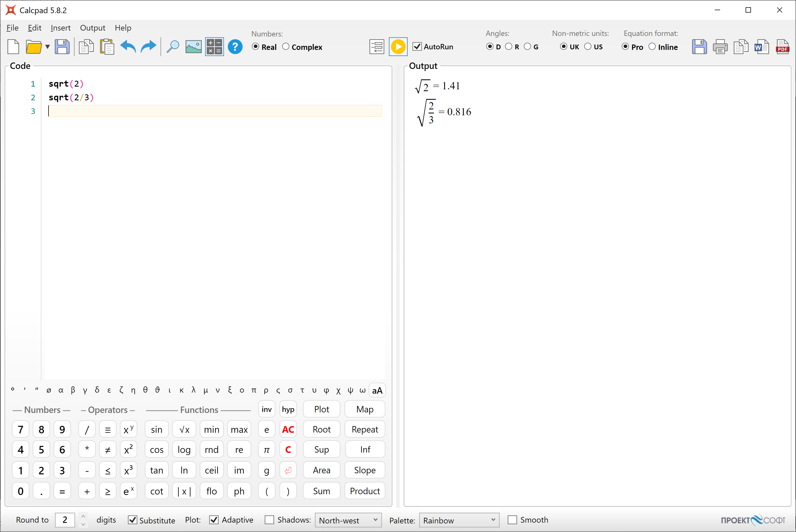Screen dimensions: 796x532
Task: Set angles to radians (R)
Action: tap(512, 47)
